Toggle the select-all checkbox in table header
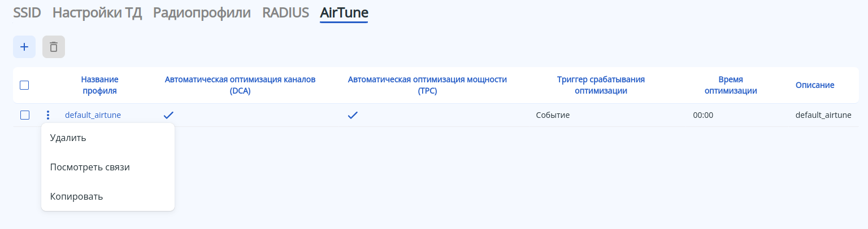Viewport: 868px width, 229px height. 24,85
